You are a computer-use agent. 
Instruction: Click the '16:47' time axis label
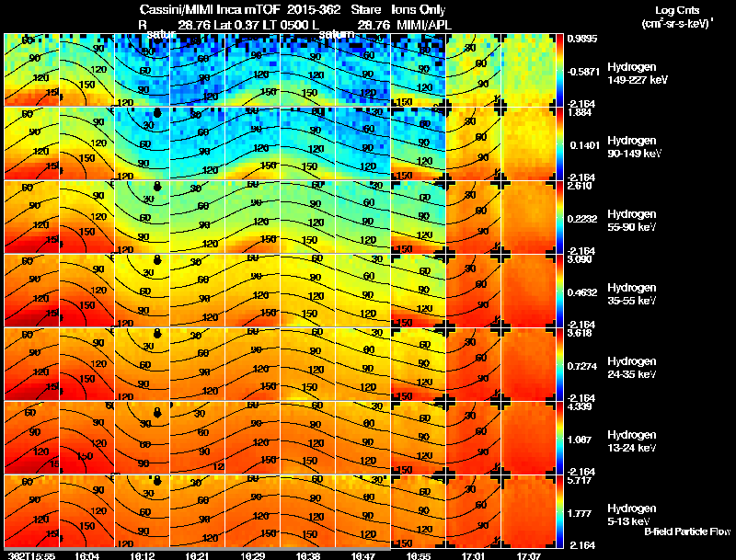[x=362, y=555]
